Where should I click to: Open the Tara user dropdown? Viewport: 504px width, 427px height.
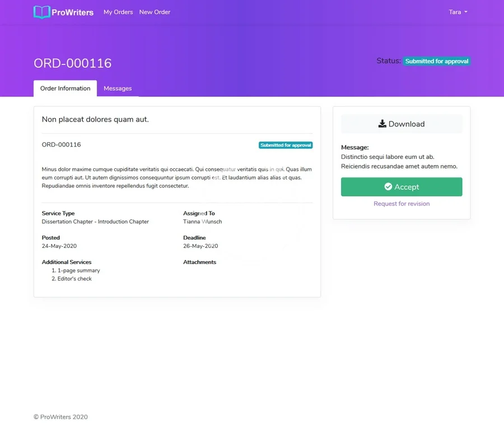(x=458, y=12)
